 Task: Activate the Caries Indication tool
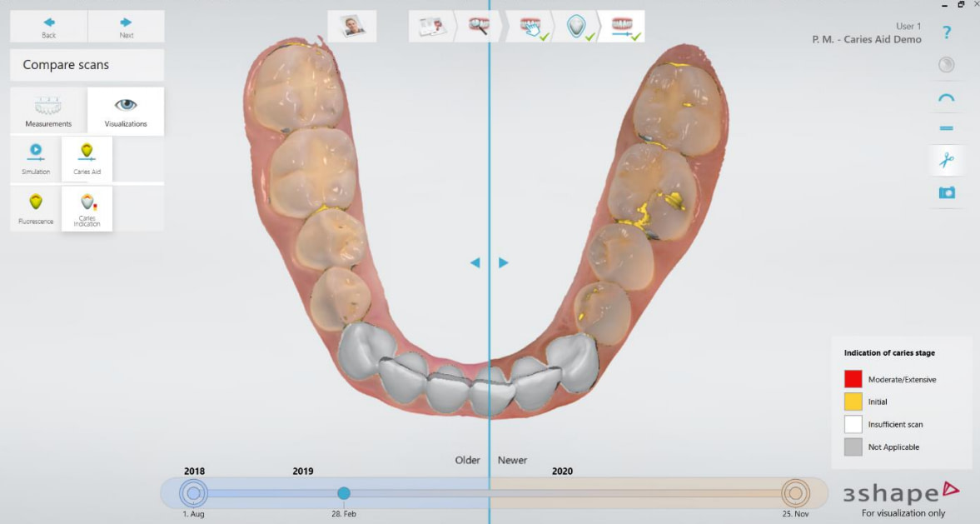87,208
